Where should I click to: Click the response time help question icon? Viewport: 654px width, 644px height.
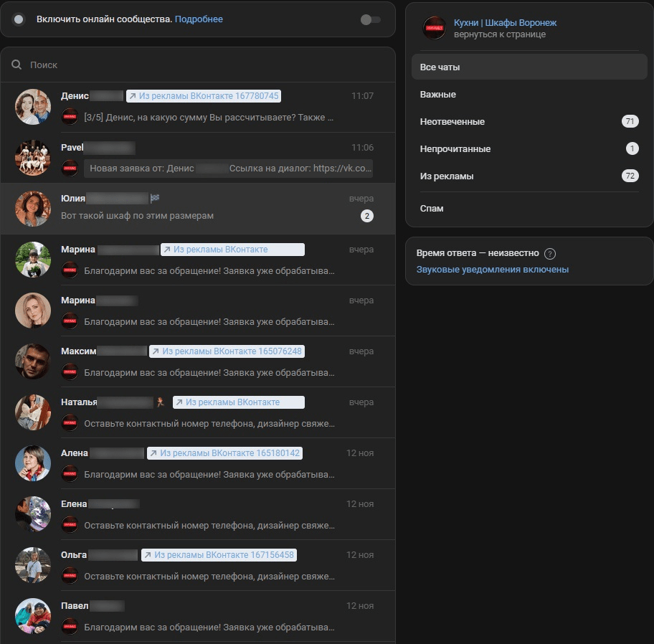click(550, 254)
